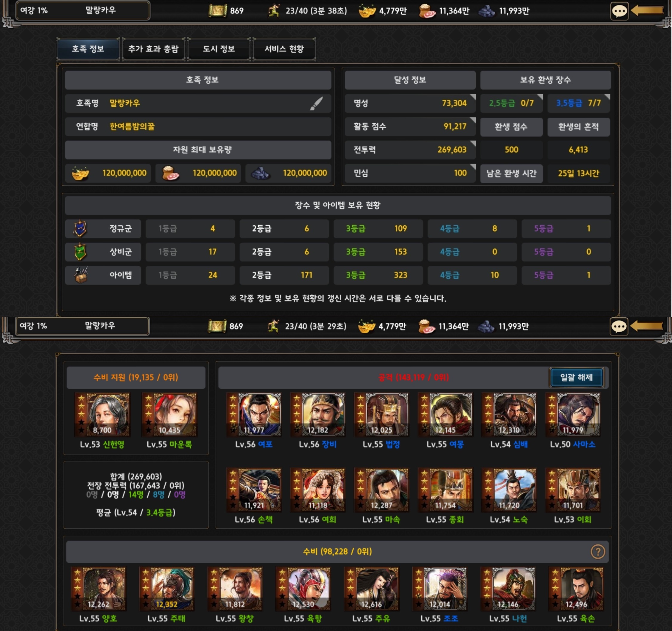
Task: Select the 여포 general portrait
Action: 254,414
